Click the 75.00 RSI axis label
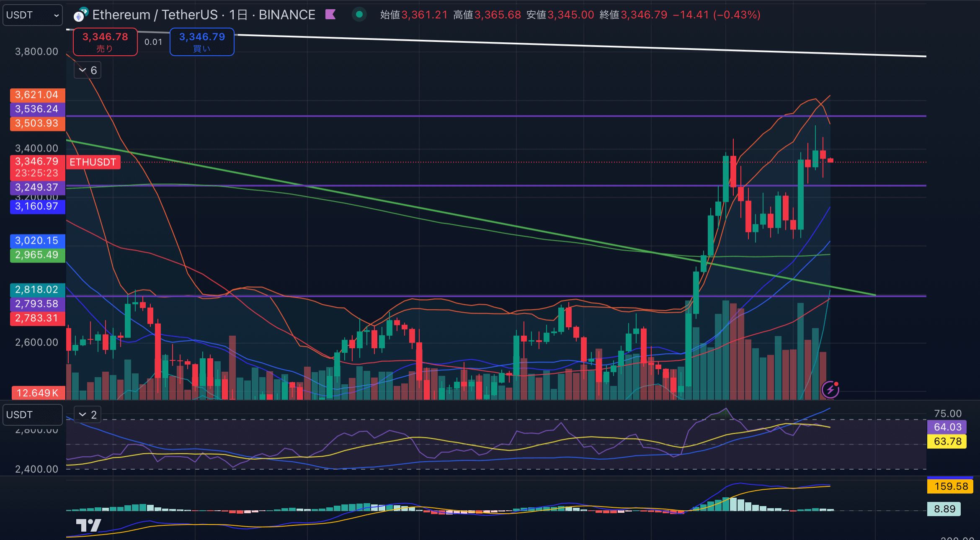The width and height of the screenshot is (980, 540). click(x=947, y=414)
